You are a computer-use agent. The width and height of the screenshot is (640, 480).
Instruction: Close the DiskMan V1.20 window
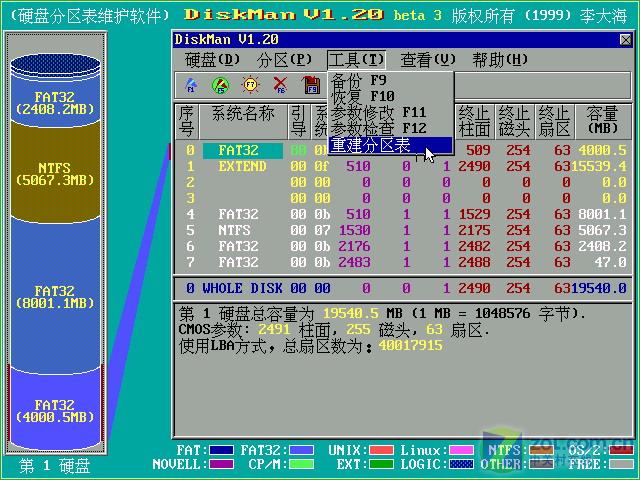click(x=625, y=40)
